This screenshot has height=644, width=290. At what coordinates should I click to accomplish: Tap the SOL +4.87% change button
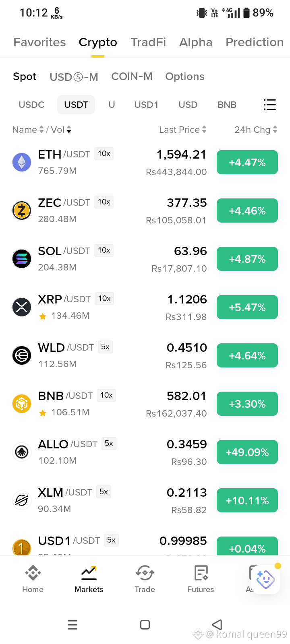point(247,259)
